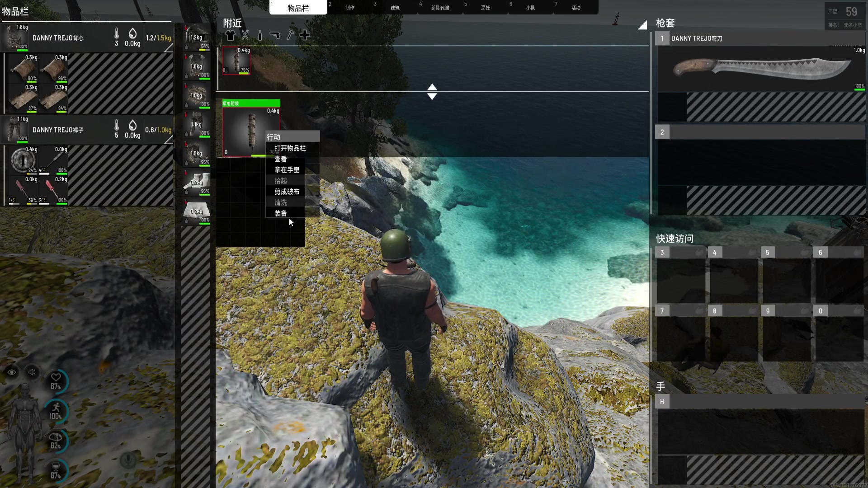
Task: Open the 新陈代谢 metabolism tab
Action: tap(440, 8)
